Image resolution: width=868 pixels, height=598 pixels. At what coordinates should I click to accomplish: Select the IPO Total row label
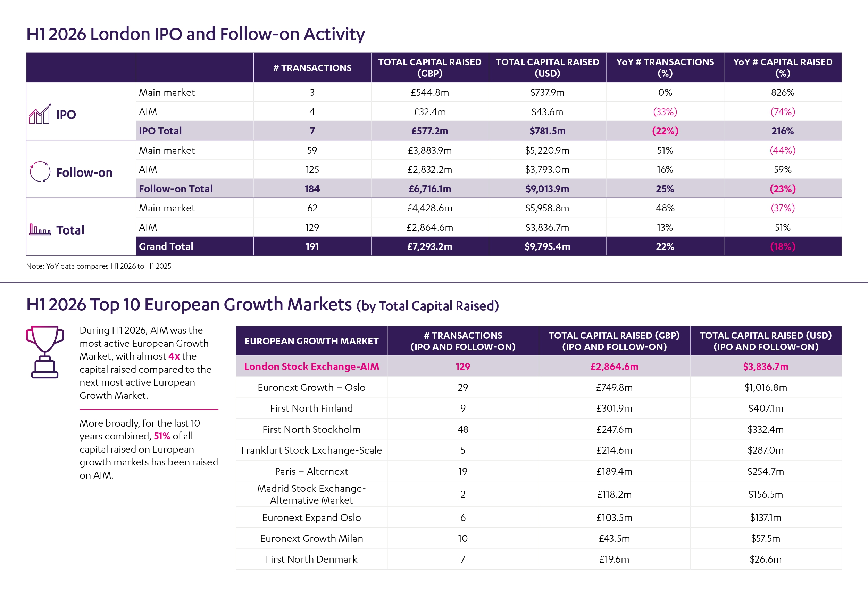pyautogui.click(x=160, y=131)
